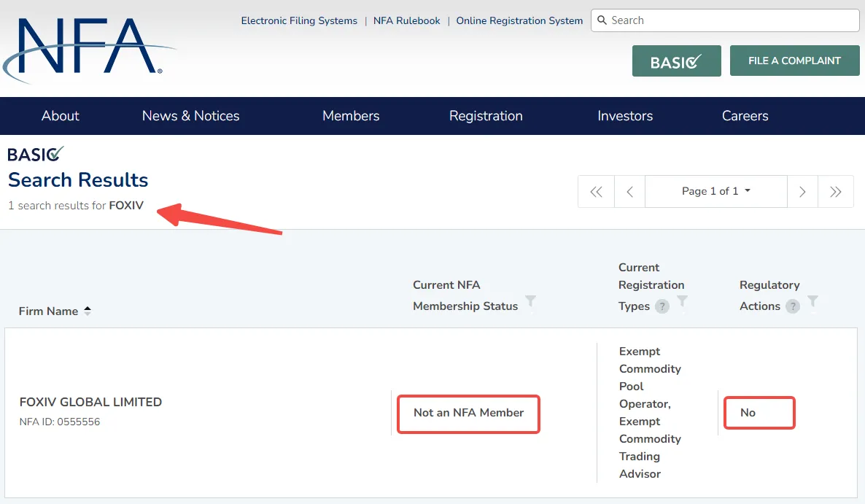This screenshot has width=865, height=504.
Task: Open the BASIC button with checkmark
Action: (676, 61)
